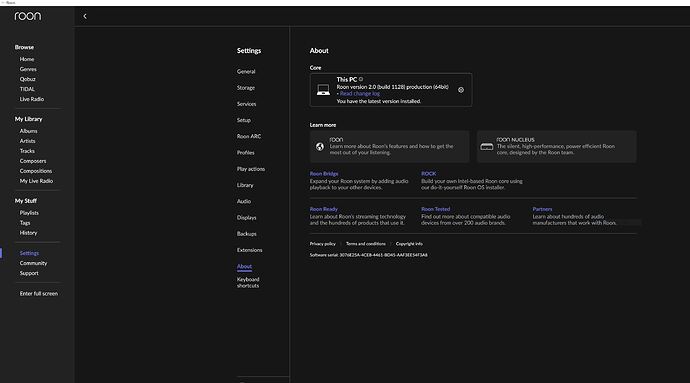Open Live Radio in the sidebar

point(32,99)
